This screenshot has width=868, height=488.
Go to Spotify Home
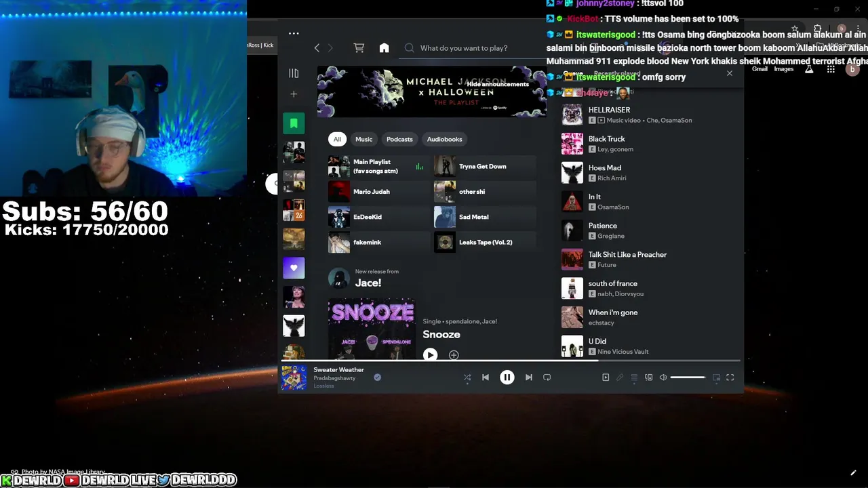pyautogui.click(x=384, y=48)
